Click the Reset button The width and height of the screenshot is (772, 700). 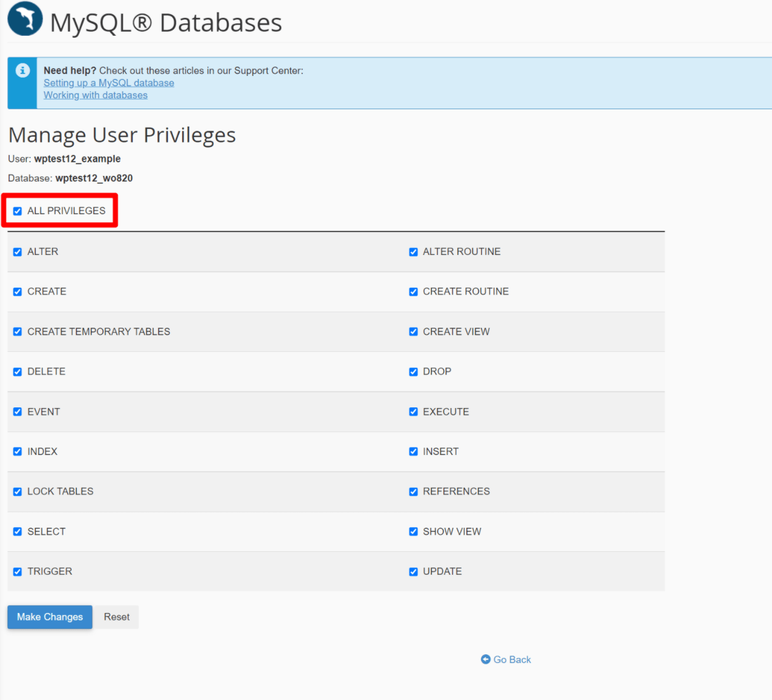point(116,617)
